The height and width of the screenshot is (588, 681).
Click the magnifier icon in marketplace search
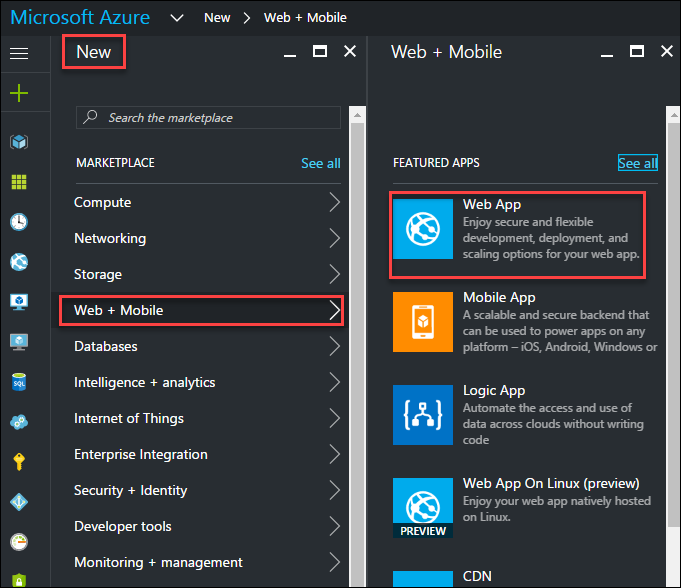point(90,117)
